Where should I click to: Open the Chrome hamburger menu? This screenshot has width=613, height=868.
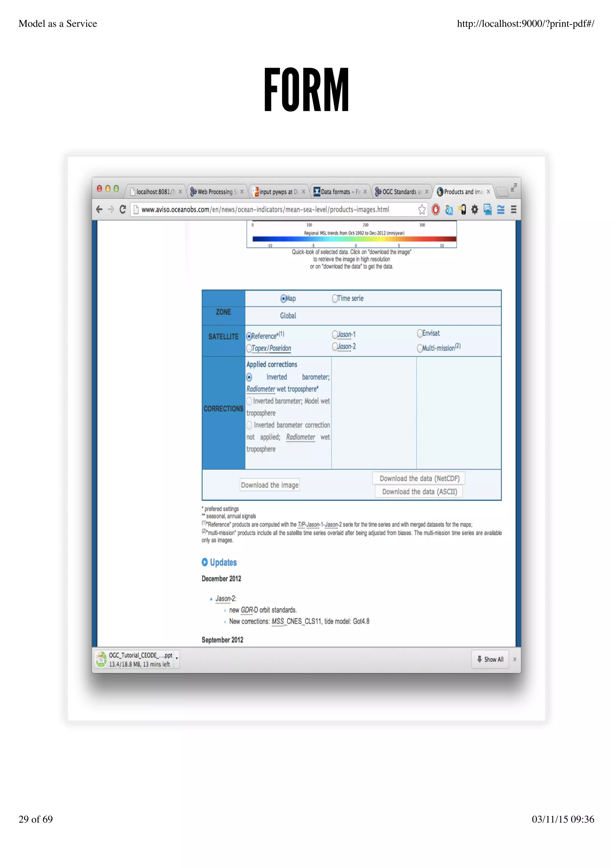coord(514,209)
